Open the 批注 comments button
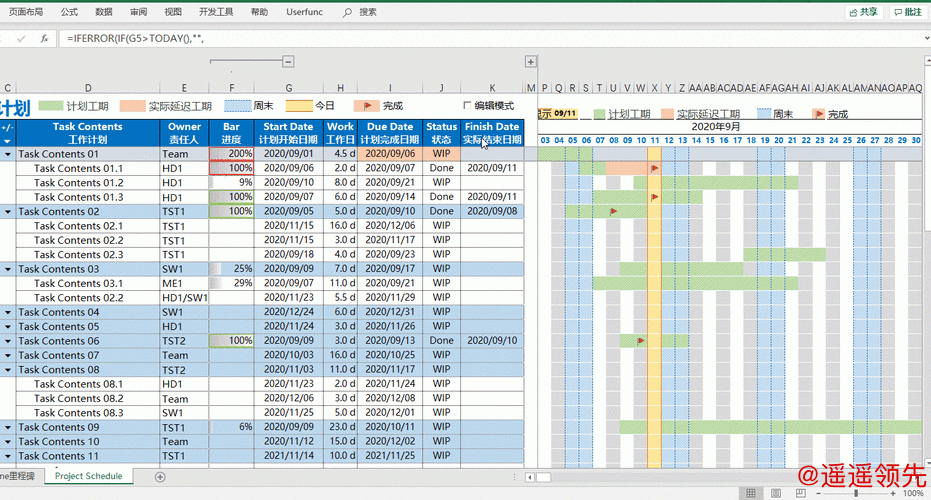Screen dimensions: 931x500 pyautogui.click(x=907, y=12)
